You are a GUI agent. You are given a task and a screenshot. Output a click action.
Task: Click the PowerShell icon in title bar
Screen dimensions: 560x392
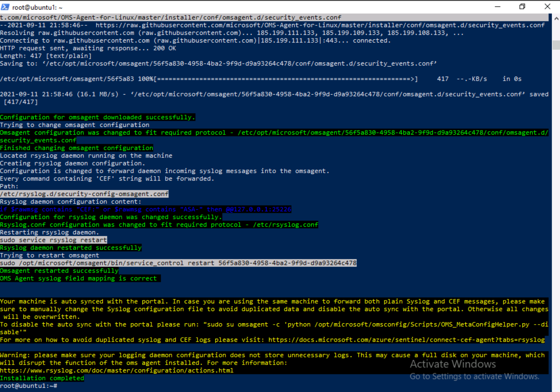pyautogui.click(x=5, y=7)
